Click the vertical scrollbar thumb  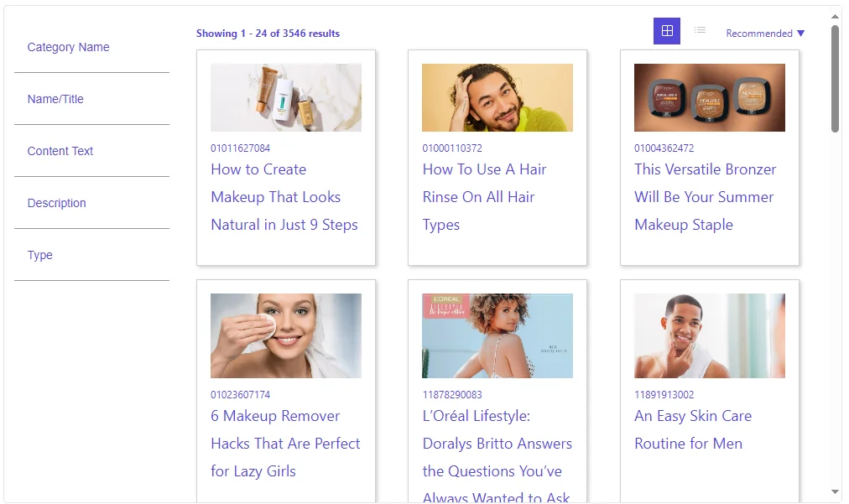coord(835,79)
